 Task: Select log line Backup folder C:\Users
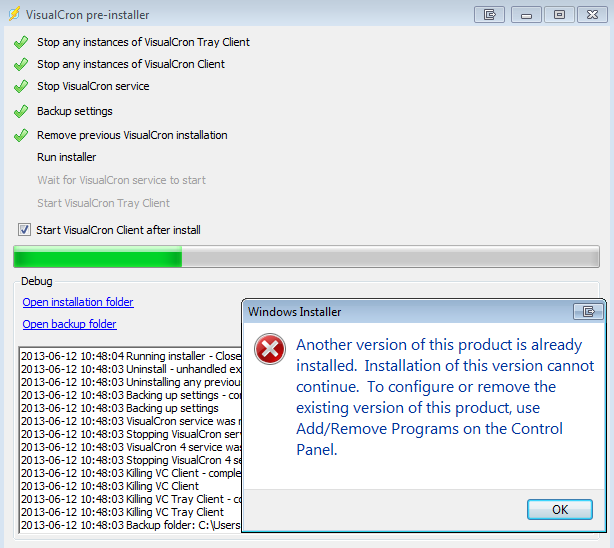(x=131, y=525)
